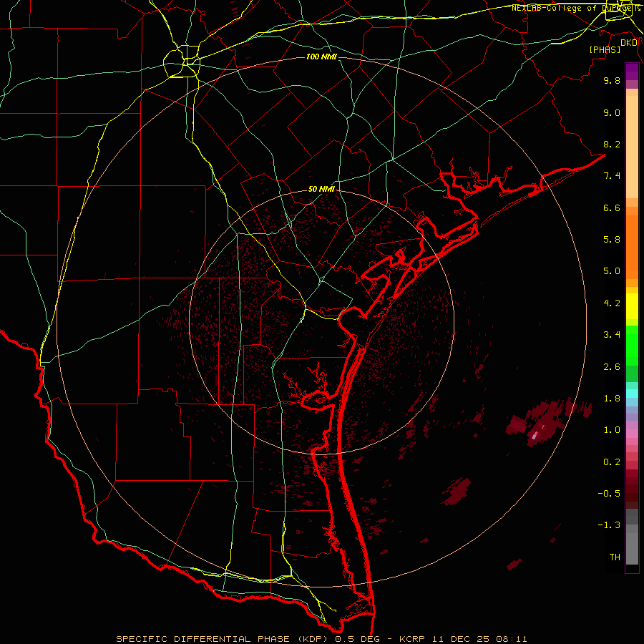Screen dimensions: 644x644
Task: Click the TH threshold label on the scale
Action: pos(615,557)
